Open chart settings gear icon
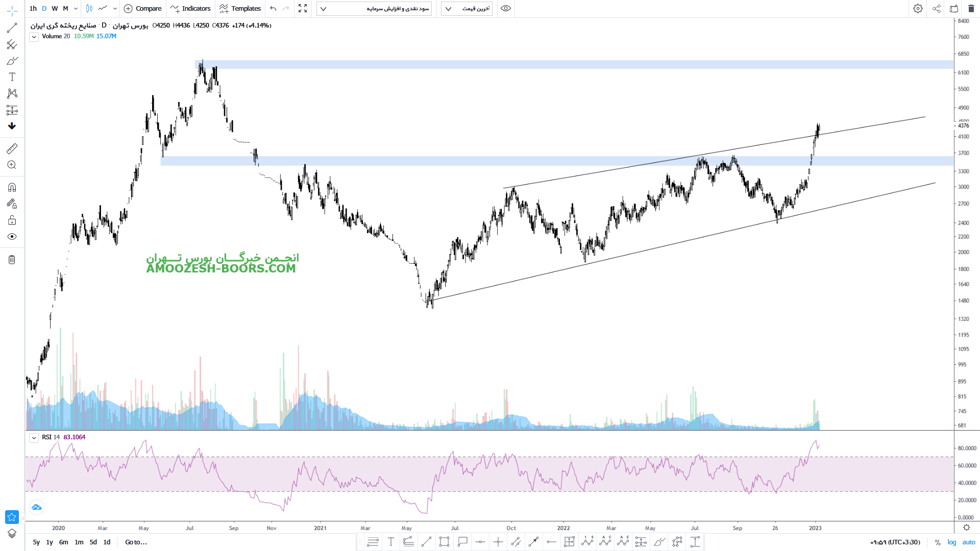 (918, 9)
